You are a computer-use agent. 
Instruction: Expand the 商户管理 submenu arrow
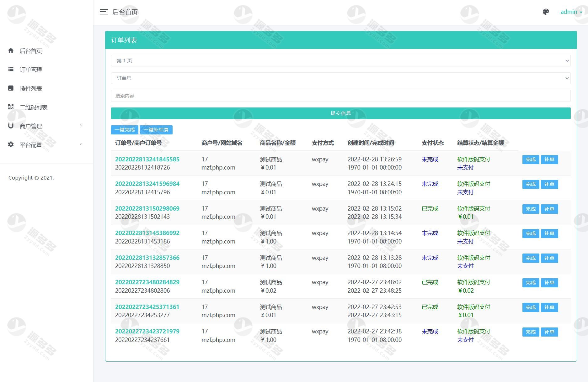[x=81, y=125]
